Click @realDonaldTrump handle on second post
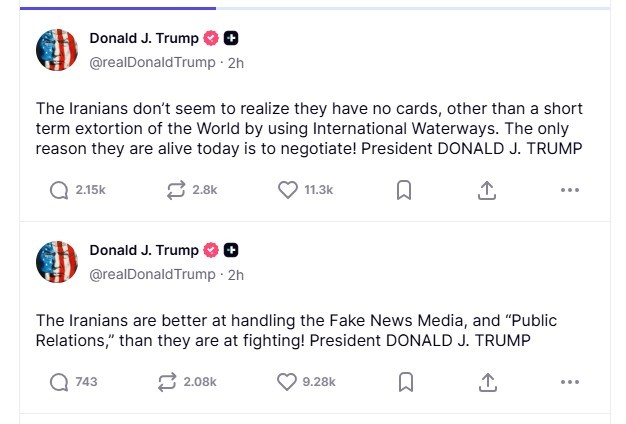The height and width of the screenshot is (424, 626). pos(152,274)
